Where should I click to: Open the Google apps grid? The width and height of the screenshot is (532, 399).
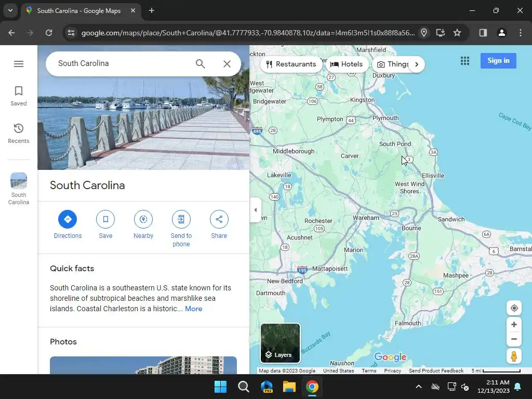click(465, 61)
